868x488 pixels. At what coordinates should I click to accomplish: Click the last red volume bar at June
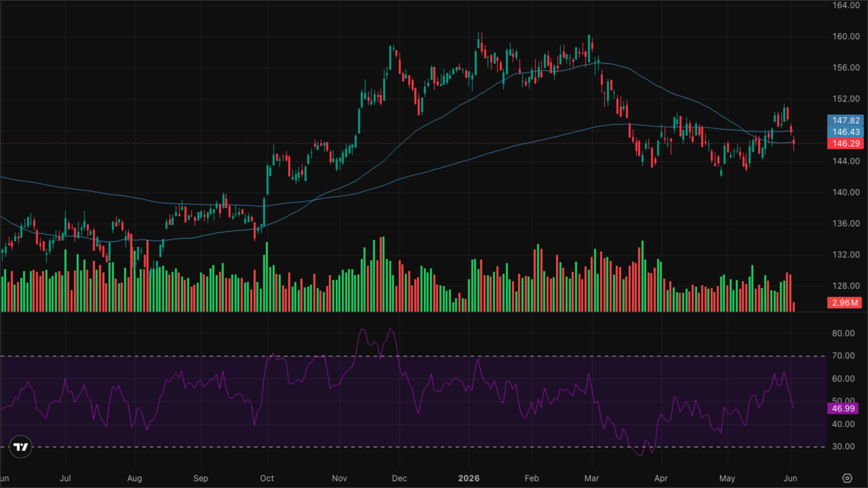click(x=794, y=307)
